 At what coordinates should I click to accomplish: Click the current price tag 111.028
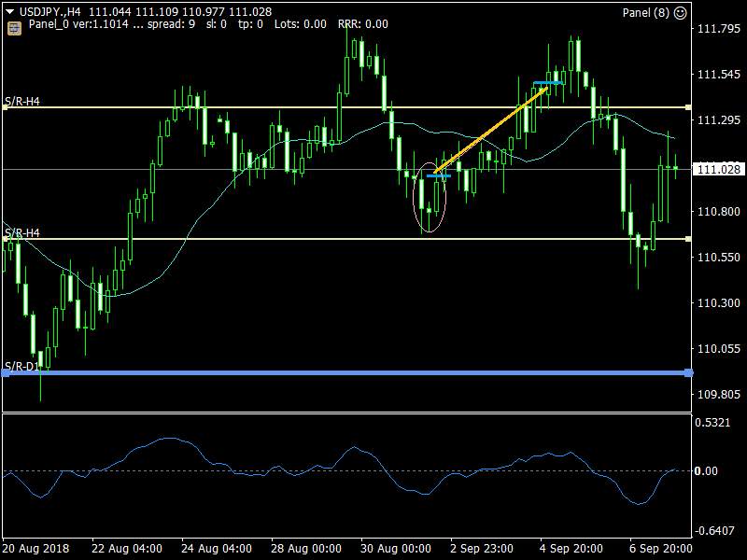click(719, 169)
